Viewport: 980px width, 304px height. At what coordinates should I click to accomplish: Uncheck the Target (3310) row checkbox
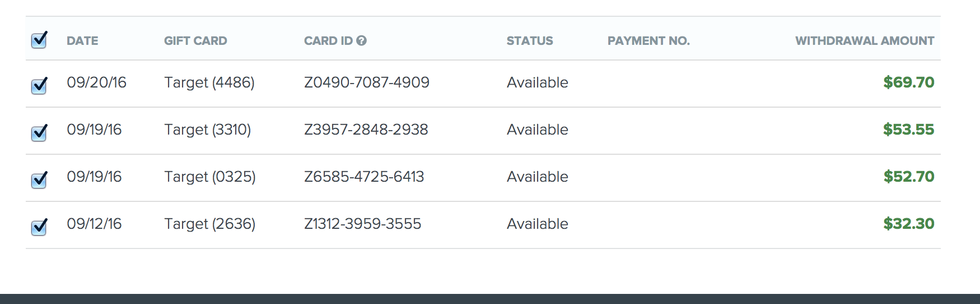point(39,133)
